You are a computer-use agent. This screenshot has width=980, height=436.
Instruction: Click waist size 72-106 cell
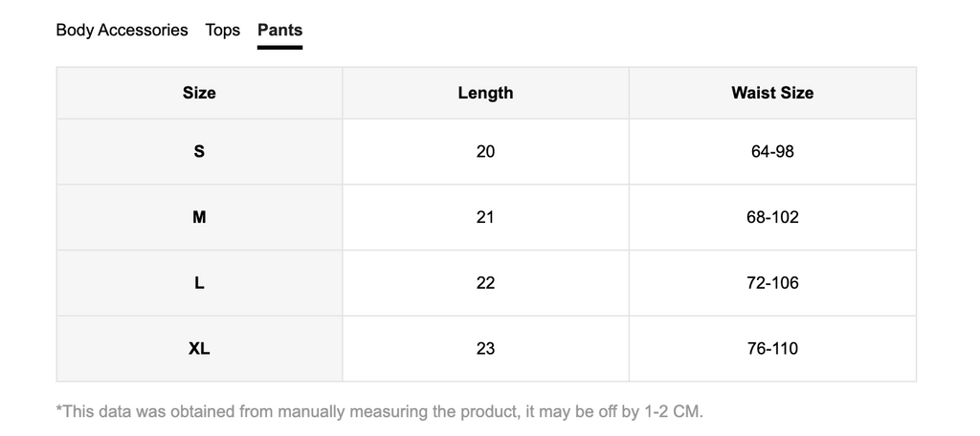click(772, 283)
